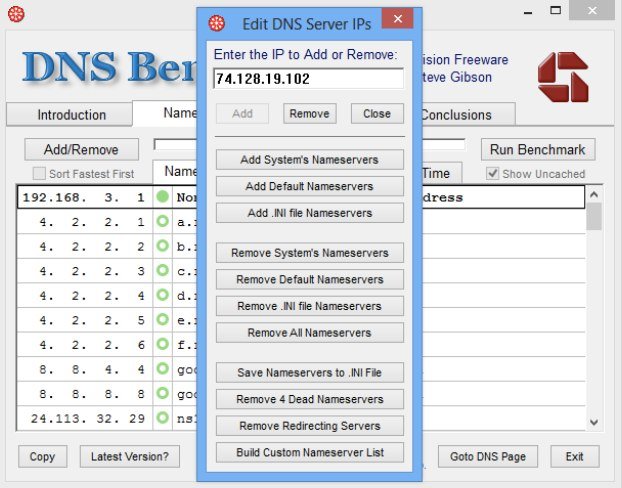Image resolution: width=622 pixels, height=488 pixels.
Task: Maximize the DNS Benchmark window
Action: [x=555, y=11]
